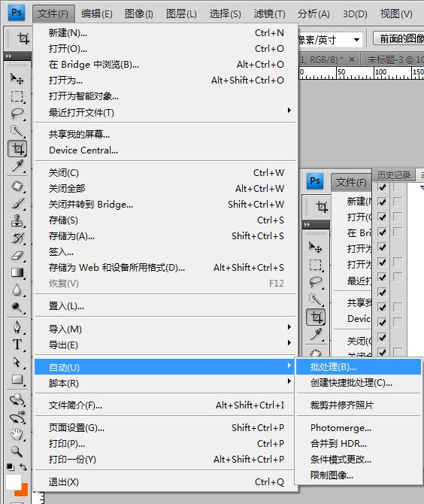This screenshot has height=504, width=424.
Task: Toggle the checkbox beside Devic in the panel
Action: [382, 322]
